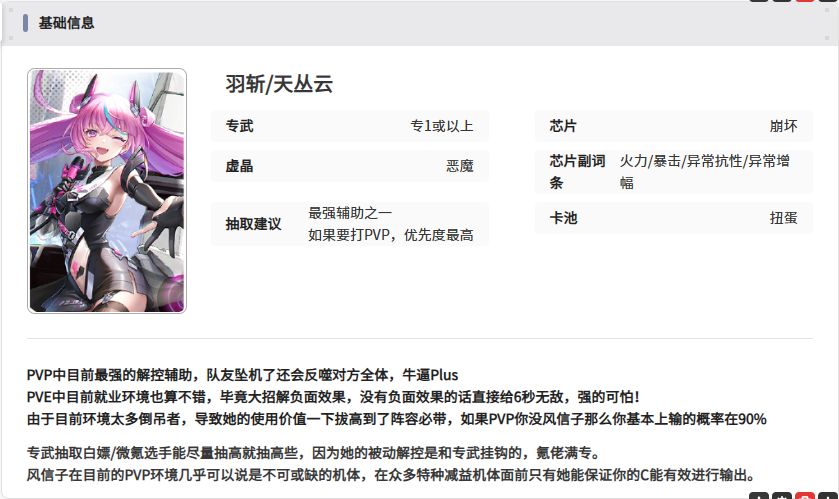Open the gear icon below the description

(x=782, y=496)
